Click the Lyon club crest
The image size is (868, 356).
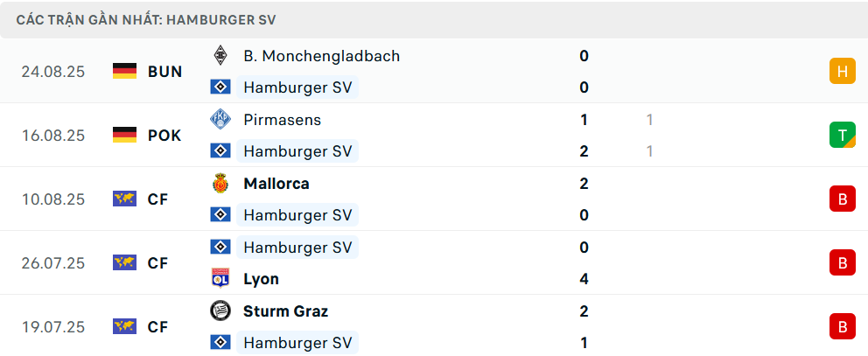(x=220, y=279)
